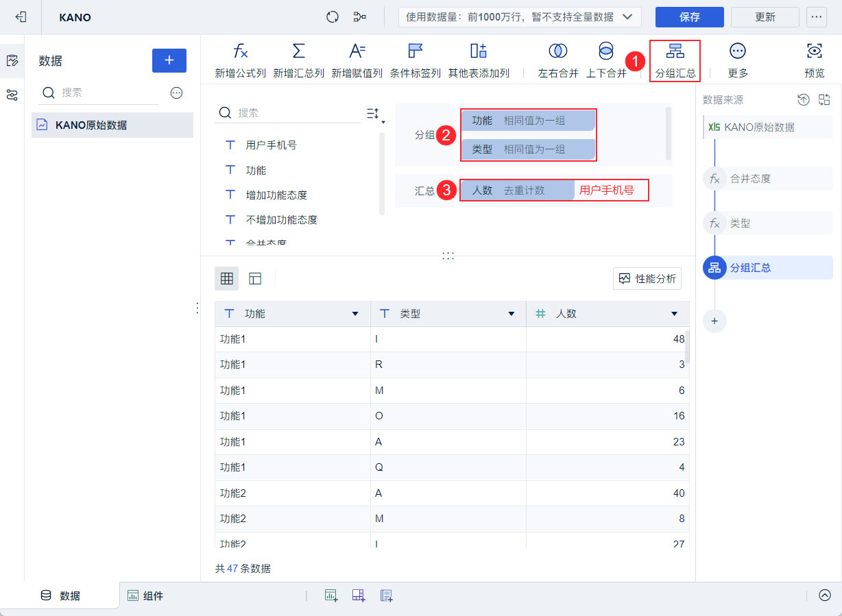The width and height of the screenshot is (842, 616).
Task: Click the data table vertical scrollbar
Action: click(686, 347)
